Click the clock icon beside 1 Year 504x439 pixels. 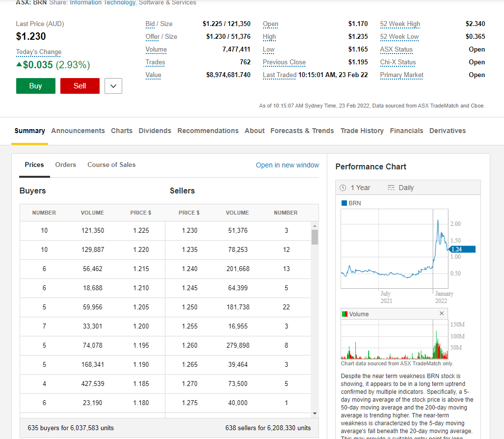tap(343, 188)
